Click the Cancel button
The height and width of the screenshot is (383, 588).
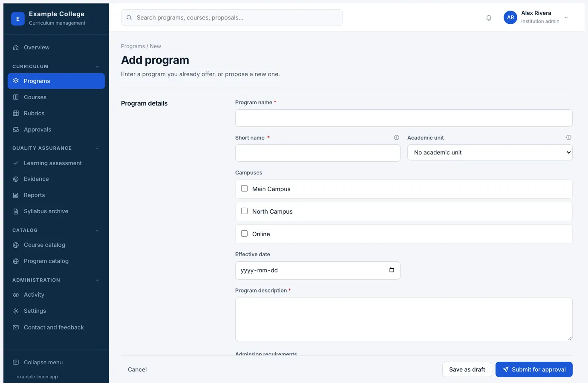137,369
